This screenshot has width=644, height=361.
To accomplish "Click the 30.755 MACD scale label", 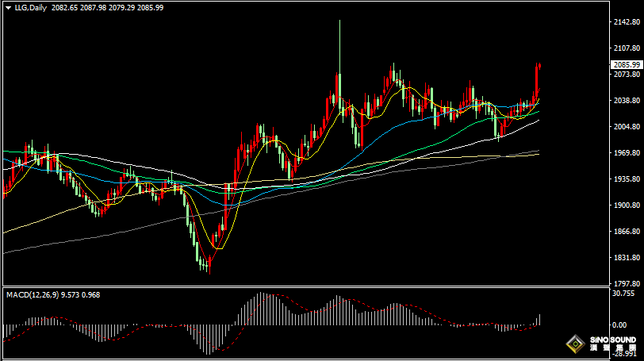I will [624, 293].
